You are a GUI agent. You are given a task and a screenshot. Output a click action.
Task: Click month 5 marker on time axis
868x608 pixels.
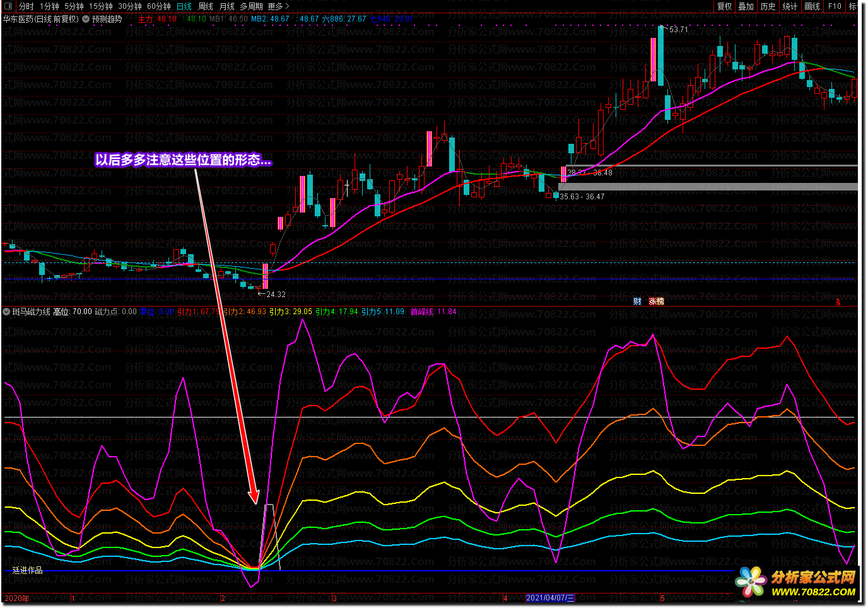[x=662, y=598]
